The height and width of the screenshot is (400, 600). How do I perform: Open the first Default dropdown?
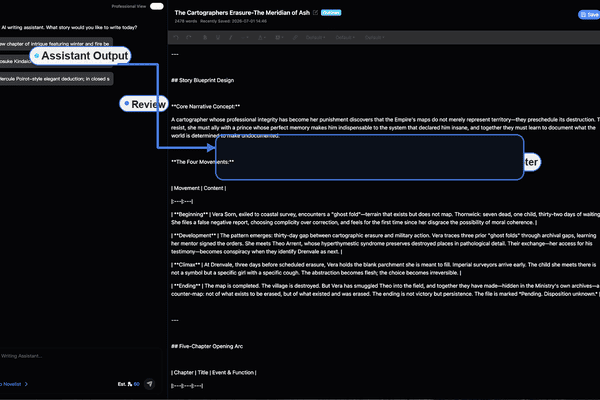tap(316, 38)
